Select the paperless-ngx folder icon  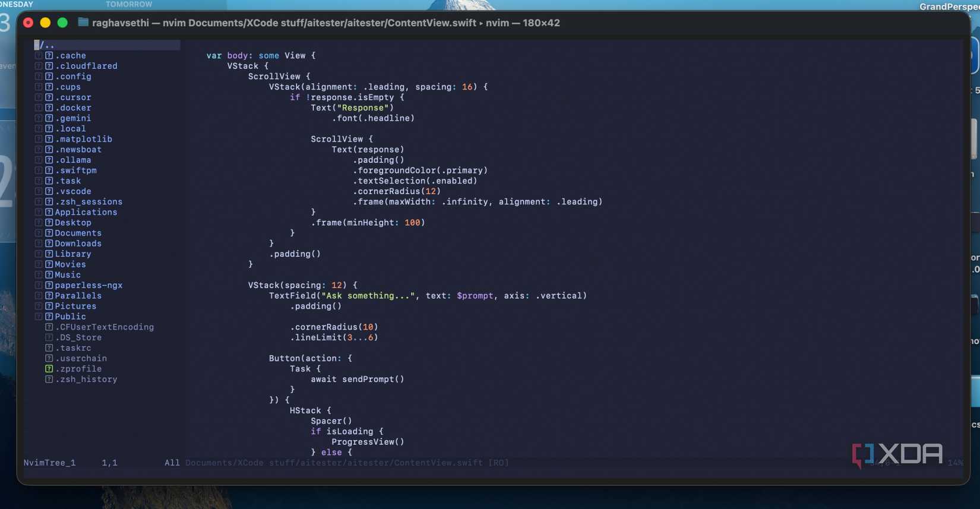[49, 285]
